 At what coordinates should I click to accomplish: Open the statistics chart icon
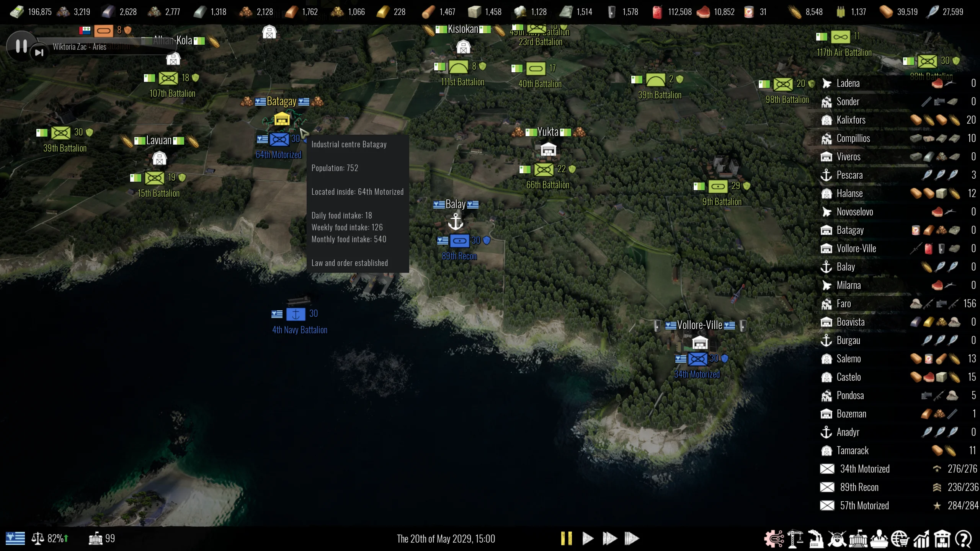(921, 539)
